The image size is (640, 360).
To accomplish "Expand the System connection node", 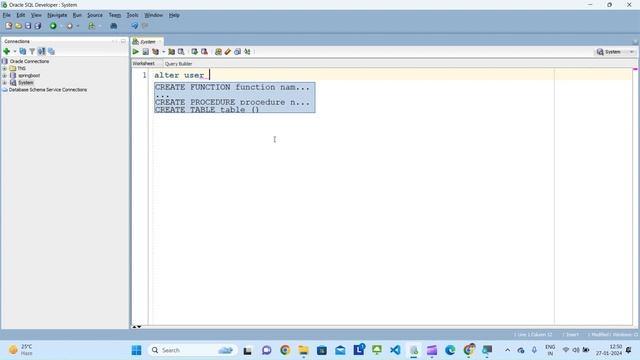I will (x=4, y=82).
